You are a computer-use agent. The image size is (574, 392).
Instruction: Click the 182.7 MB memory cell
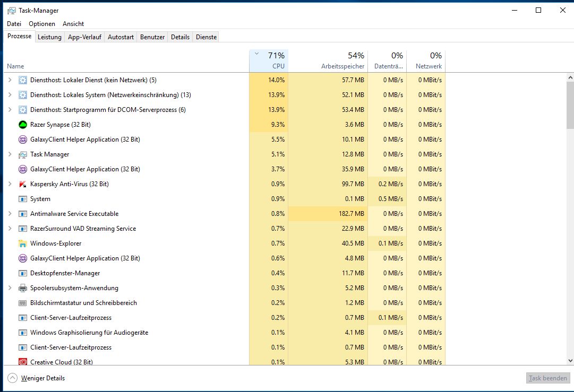pos(328,214)
